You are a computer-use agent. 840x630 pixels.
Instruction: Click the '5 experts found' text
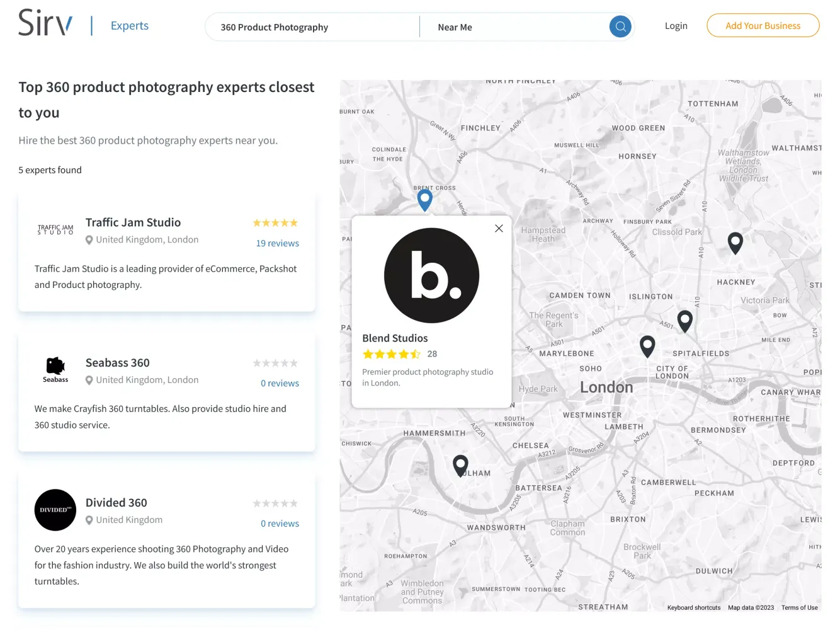(x=50, y=170)
